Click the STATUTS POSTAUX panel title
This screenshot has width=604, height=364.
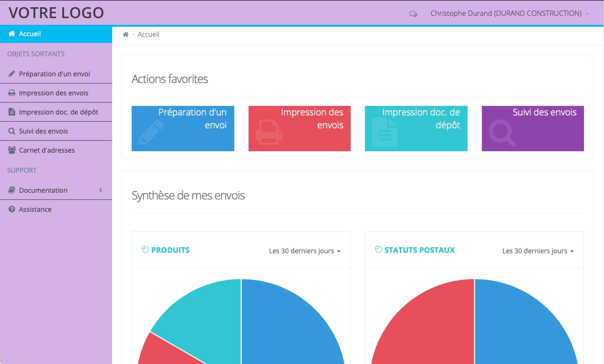tap(420, 250)
